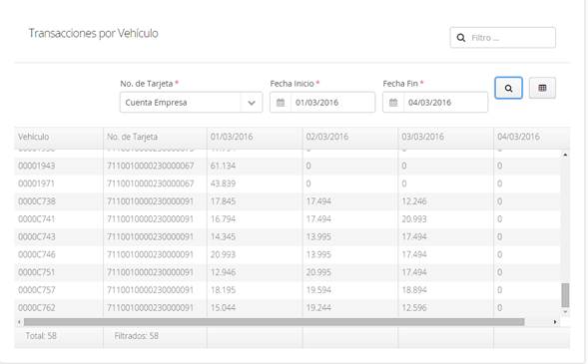Select vehicle row 0000C746

[x=288, y=254]
